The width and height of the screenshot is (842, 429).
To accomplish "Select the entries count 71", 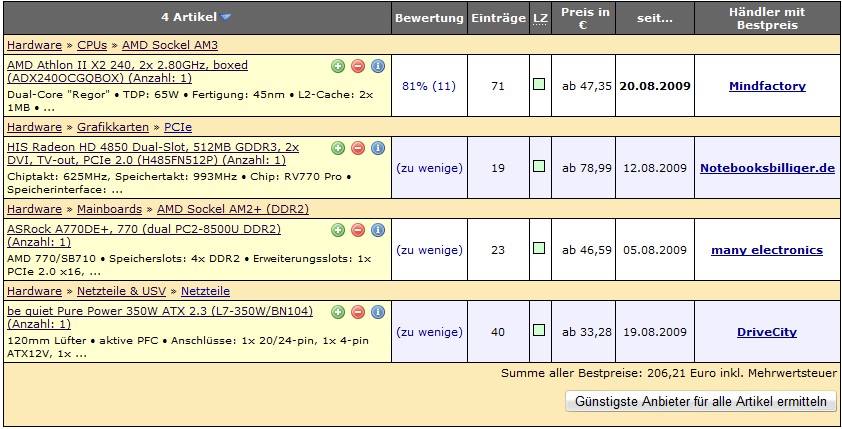I will coord(498,86).
